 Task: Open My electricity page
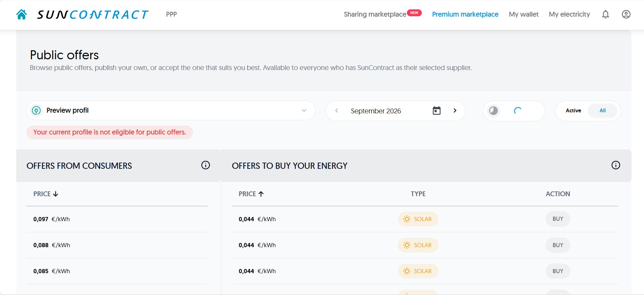569,14
